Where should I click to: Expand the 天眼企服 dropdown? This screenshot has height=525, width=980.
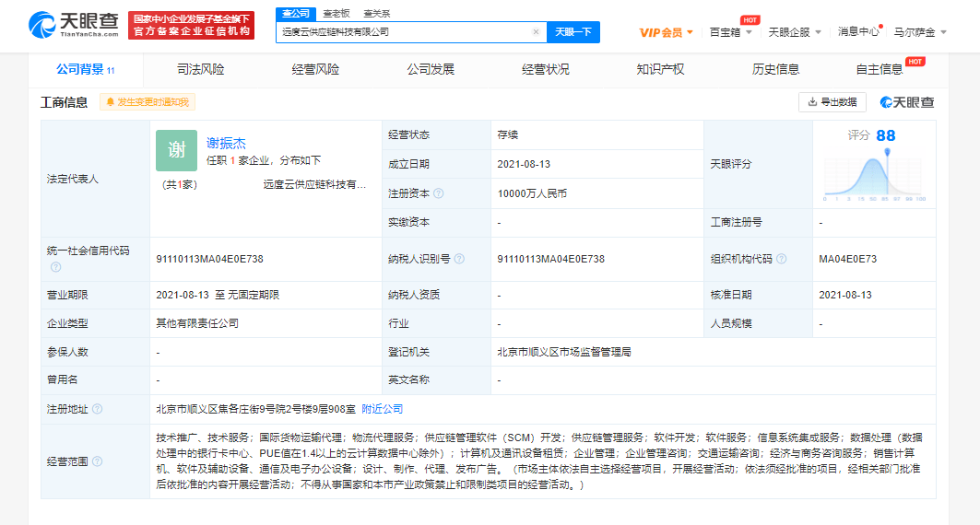(x=794, y=32)
